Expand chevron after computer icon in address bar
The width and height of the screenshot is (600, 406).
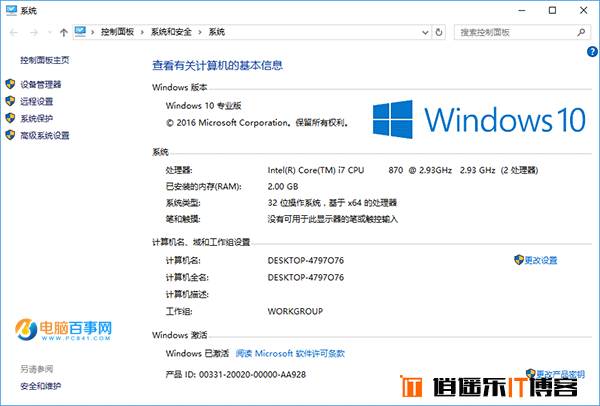pos(93,33)
